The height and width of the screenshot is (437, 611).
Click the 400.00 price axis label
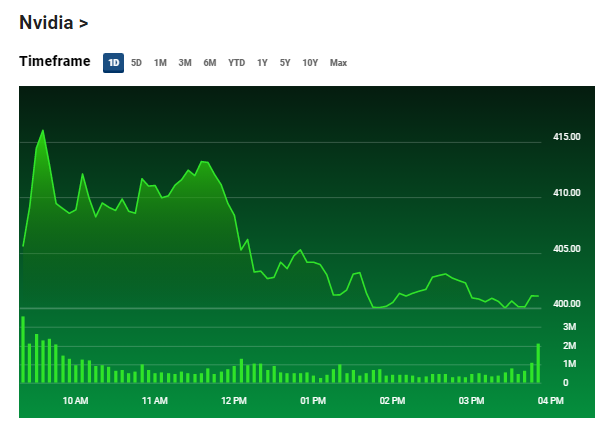click(x=566, y=304)
